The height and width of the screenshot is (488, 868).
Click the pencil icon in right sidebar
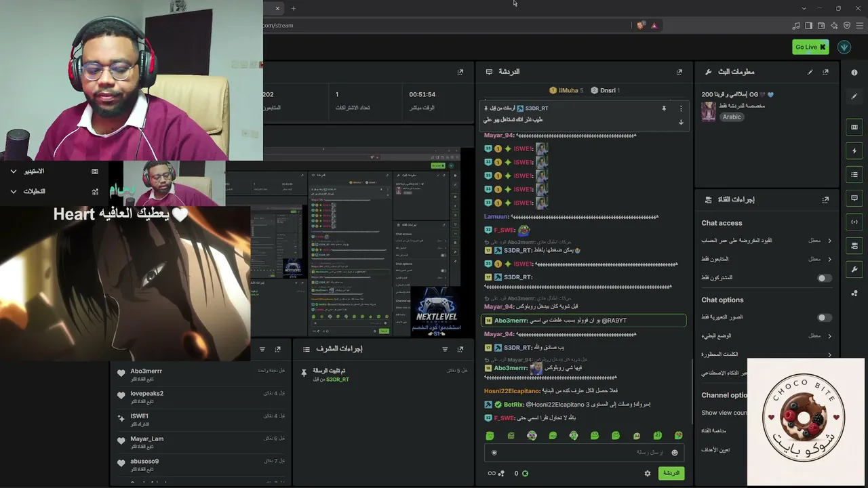(854, 97)
